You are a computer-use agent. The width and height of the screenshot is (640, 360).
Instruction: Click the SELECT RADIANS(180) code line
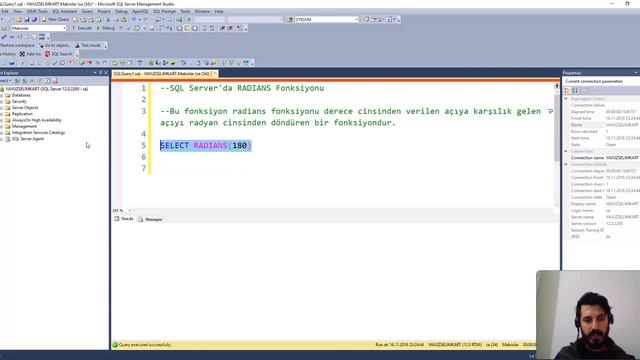tap(206, 145)
